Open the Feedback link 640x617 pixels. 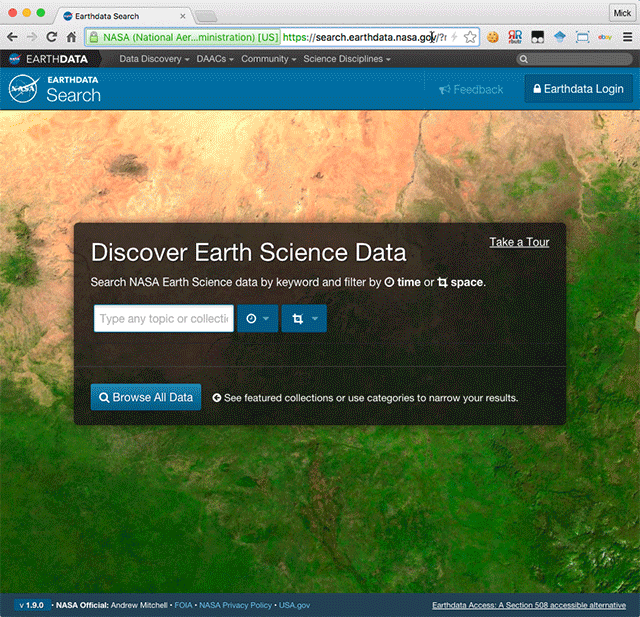tap(471, 89)
